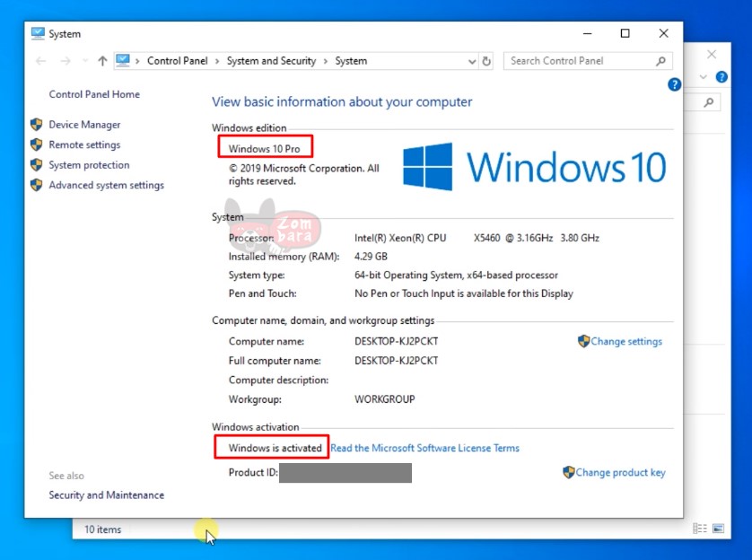
Task: Refresh the System page
Action: click(486, 61)
